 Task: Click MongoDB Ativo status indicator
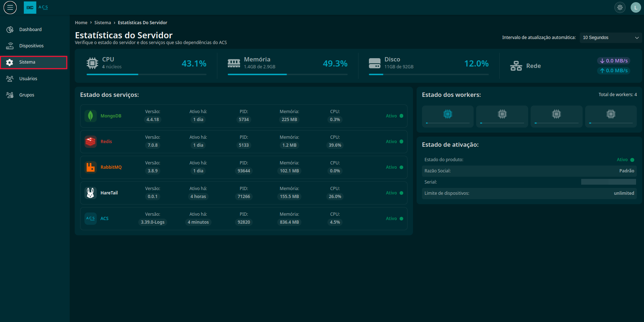[x=395, y=116]
